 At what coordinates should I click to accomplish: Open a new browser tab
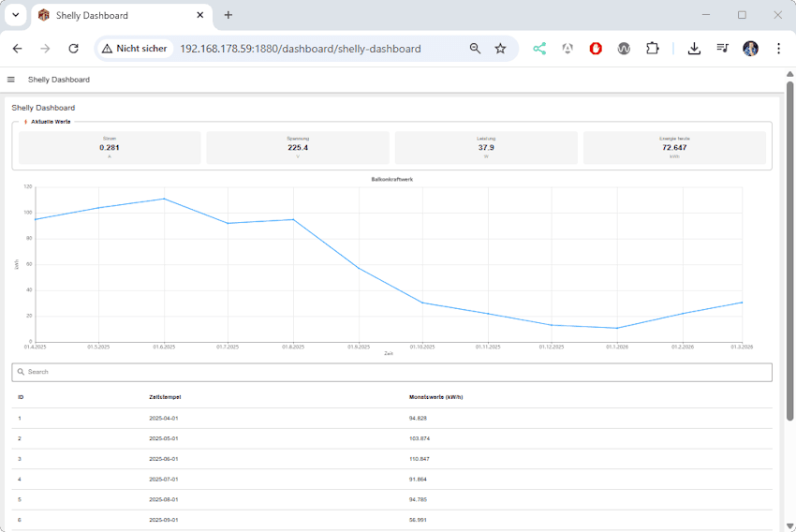(x=228, y=15)
